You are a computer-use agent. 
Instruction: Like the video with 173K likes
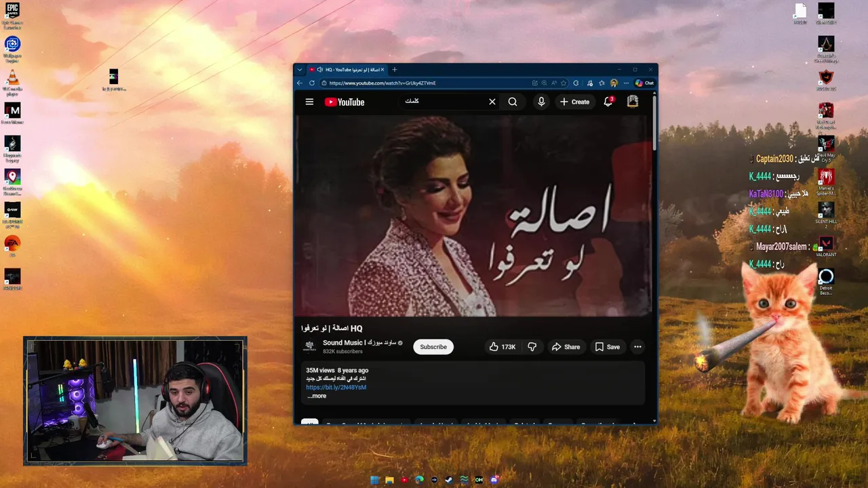(502, 347)
